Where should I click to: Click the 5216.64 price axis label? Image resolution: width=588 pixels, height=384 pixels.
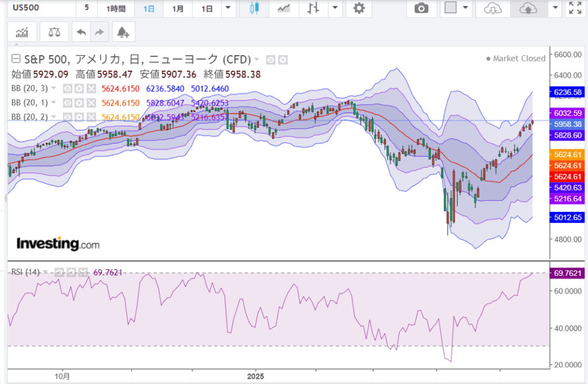coord(568,199)
